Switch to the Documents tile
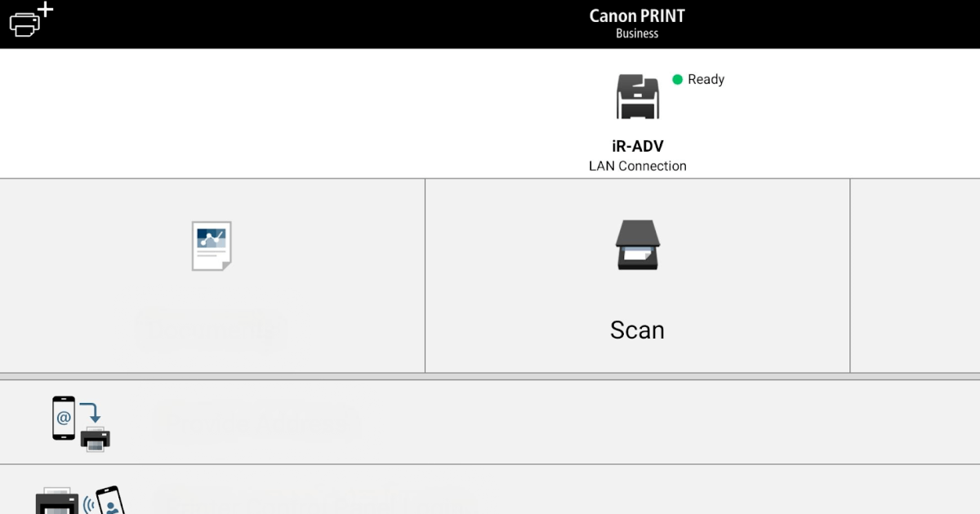This screenshot has width=980, height=514. point(211,275)
